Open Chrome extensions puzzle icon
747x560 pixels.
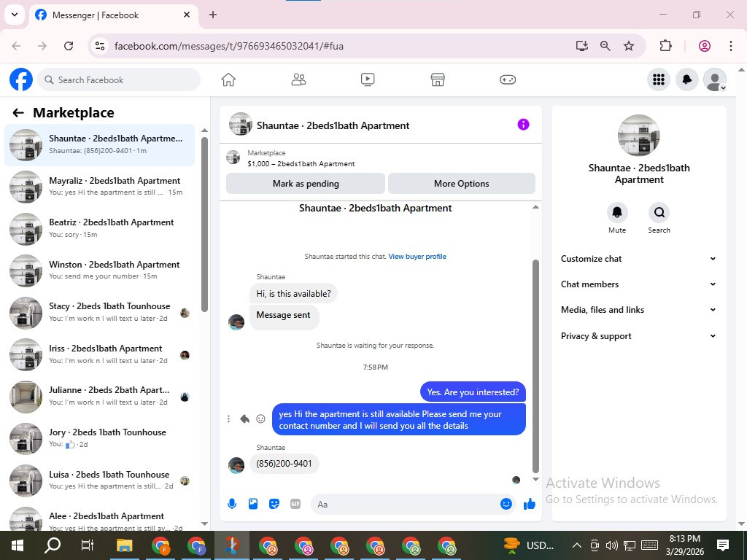point(665,46)
